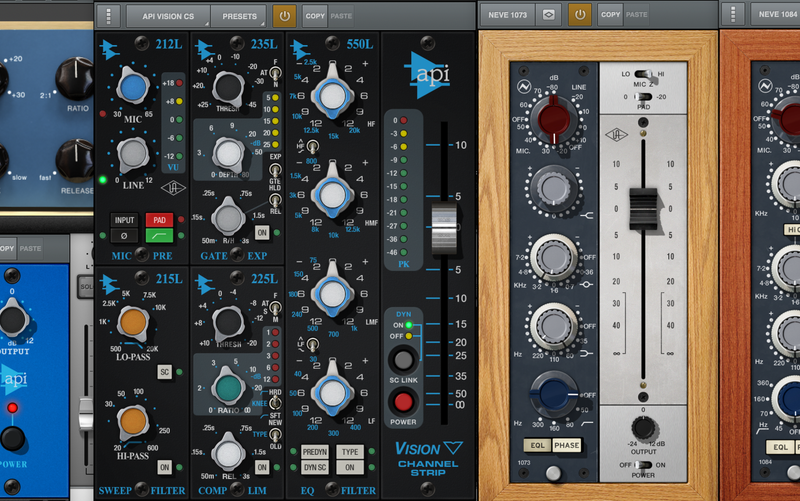This screenshot has height=501, width=800.
Task: Click the API Vision output fader handle
Action: pyautogui.click(x=444, y=228)
